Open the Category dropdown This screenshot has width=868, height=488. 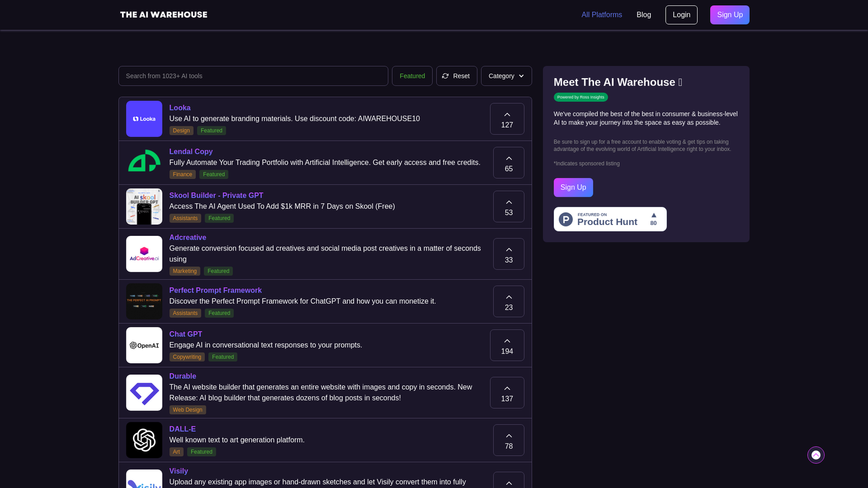(x=506, y=76)
